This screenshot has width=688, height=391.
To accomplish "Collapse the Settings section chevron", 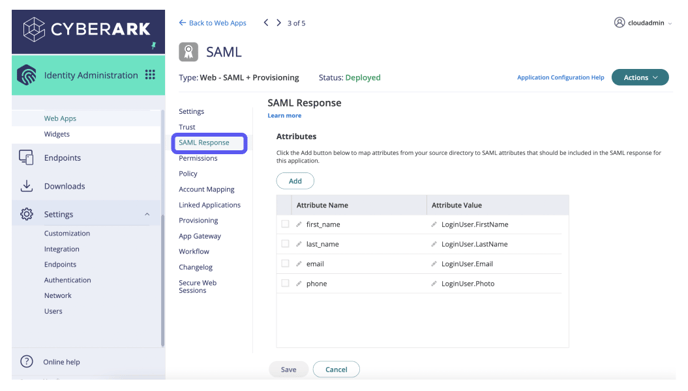I will pyautogui.click(x=147, y=214).
